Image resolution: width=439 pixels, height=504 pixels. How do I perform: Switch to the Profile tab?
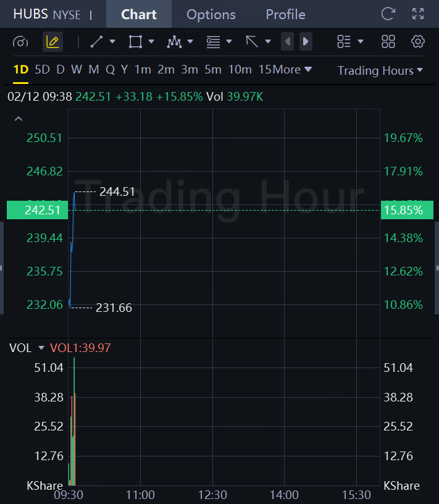click(285, 14)
